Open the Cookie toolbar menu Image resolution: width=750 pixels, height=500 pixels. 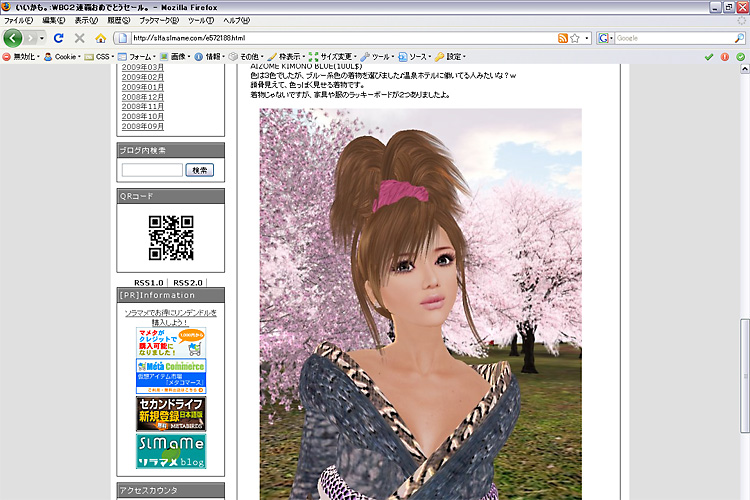pyautogui.click(x=62, y=56)
